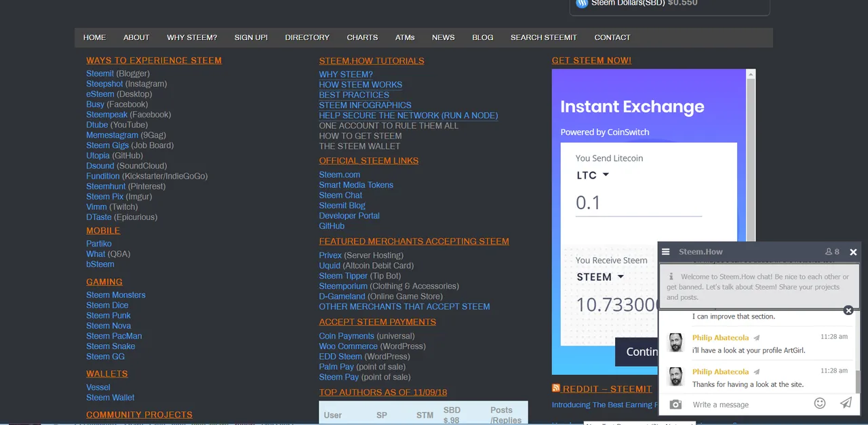This screenshot has height=425, width=868.
Task: Open the Steem Wallet link under Wallets
Action: tap(111, 397)
